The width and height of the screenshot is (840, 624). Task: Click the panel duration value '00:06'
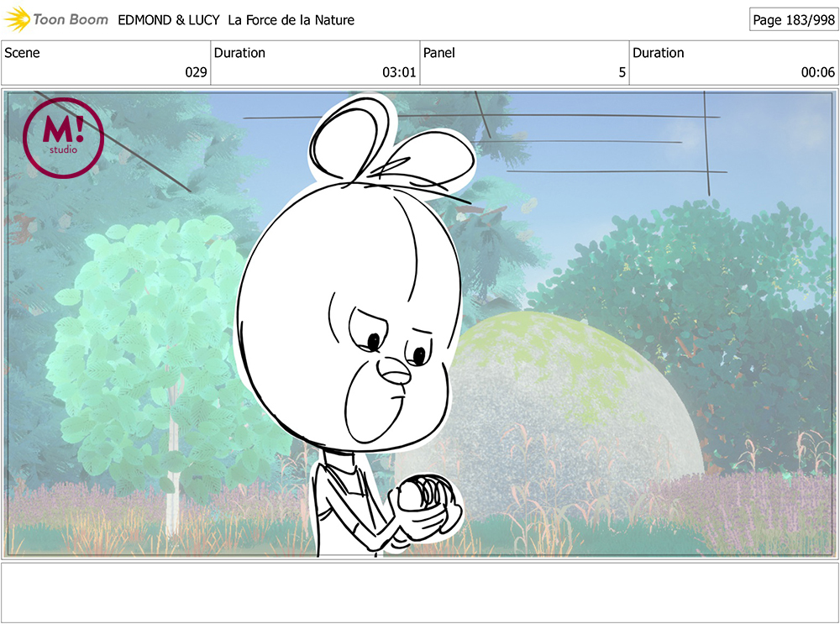[x=817, y=72]
